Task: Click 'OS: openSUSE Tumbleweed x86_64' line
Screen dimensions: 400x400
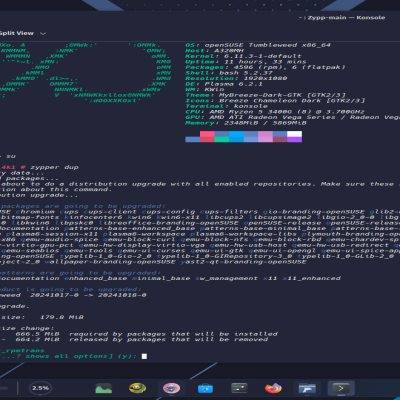Action: (x=258, y=45)
